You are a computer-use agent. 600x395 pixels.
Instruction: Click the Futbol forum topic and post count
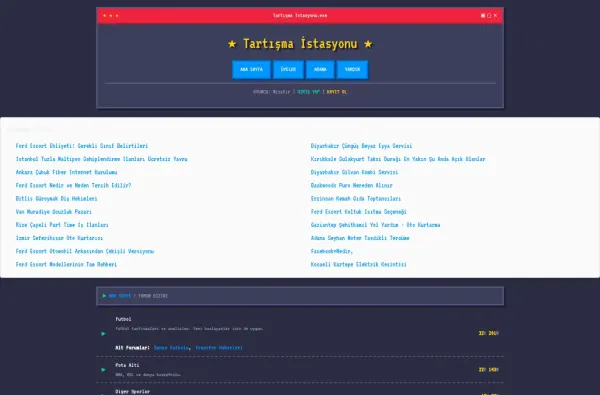pos(489,333)
